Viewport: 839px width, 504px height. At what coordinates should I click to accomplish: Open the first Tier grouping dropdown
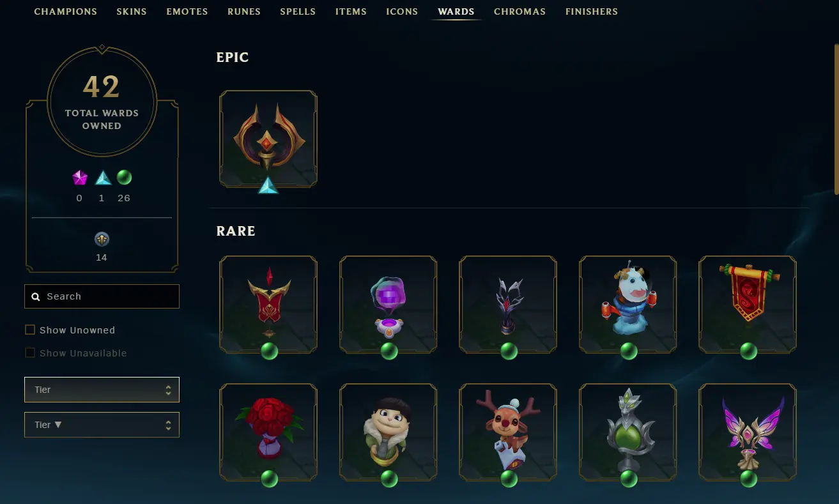coord(102,390)
